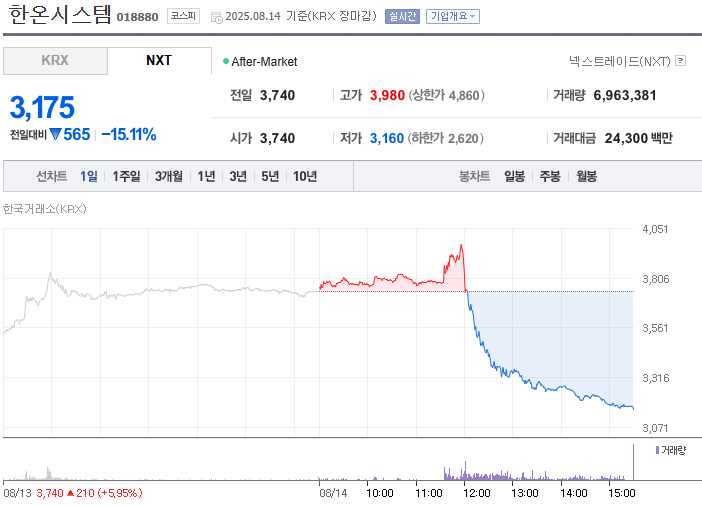
Task: Switch line chart to 3년
Action: (x=238, y=176)
